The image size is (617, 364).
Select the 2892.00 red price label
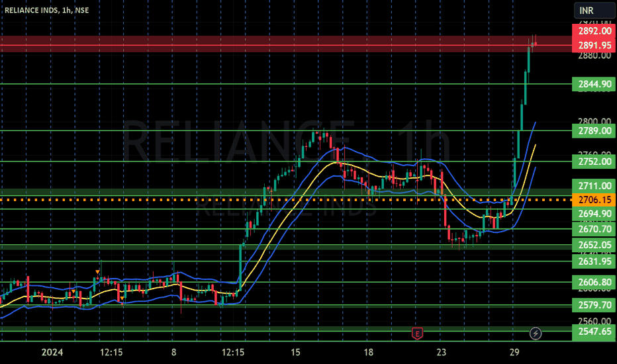point(593,30)
